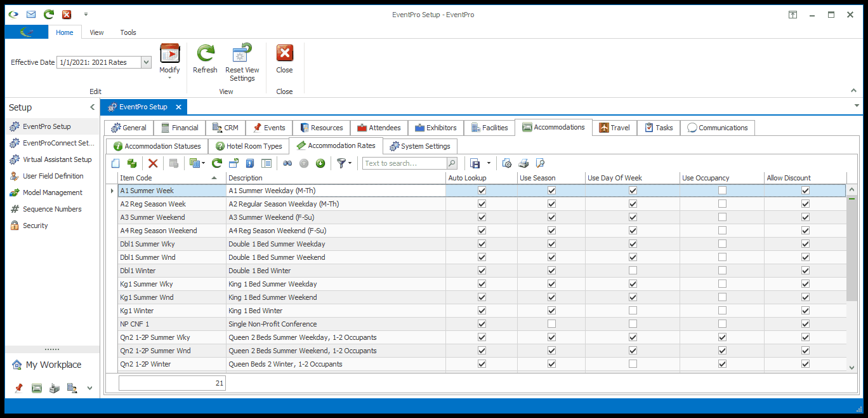Click the funnel filter icon

341,163
